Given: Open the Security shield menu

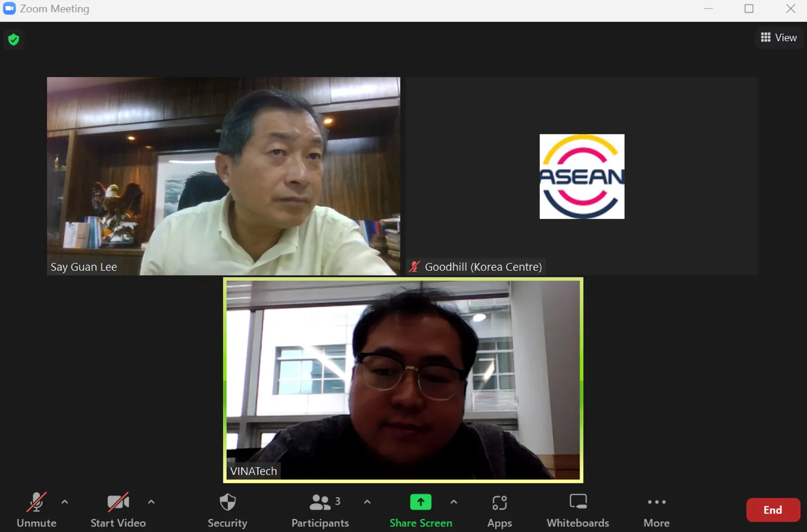Looking at the screenshot, I should click(x=227, y=510).
